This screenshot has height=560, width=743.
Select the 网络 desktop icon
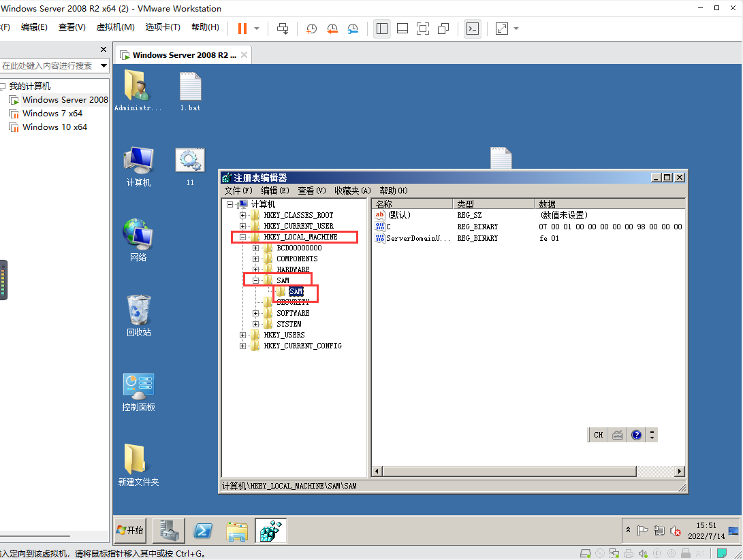point(138,240)
